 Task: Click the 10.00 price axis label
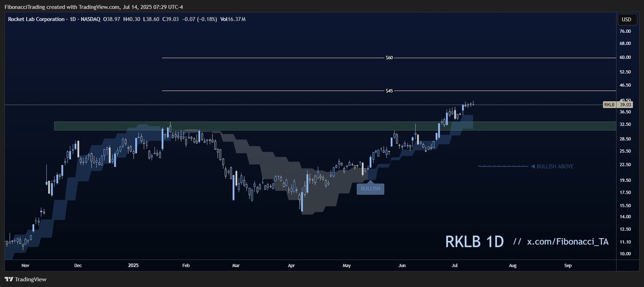[625, 253]
